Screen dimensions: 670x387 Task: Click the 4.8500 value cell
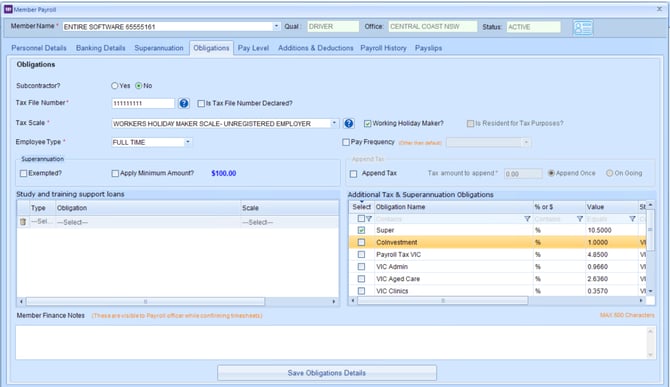(611, 255)
